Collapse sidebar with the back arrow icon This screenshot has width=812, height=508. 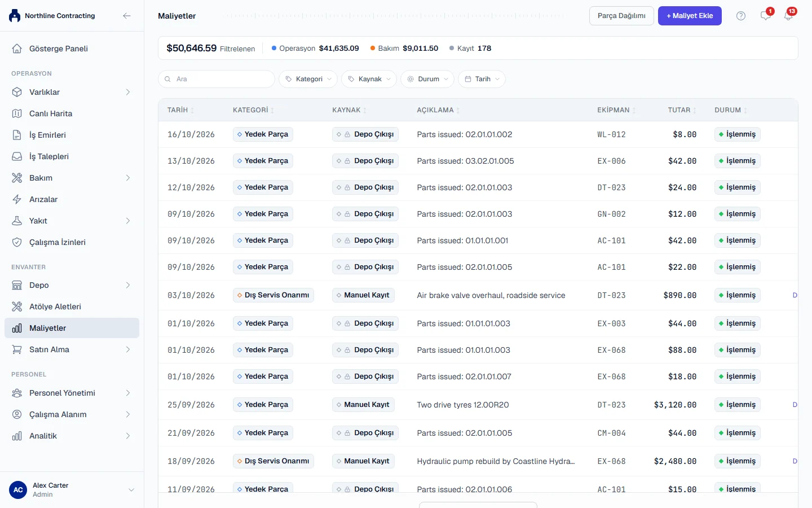(x=127, y=16)
